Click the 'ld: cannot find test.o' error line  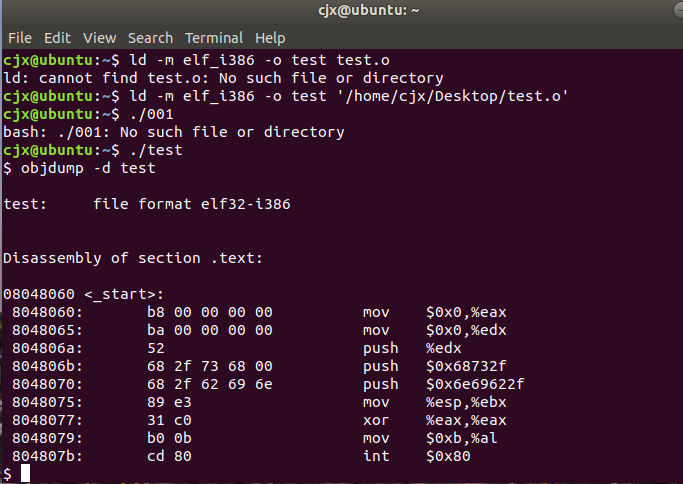pyautogui.click(x=223, y=78)
